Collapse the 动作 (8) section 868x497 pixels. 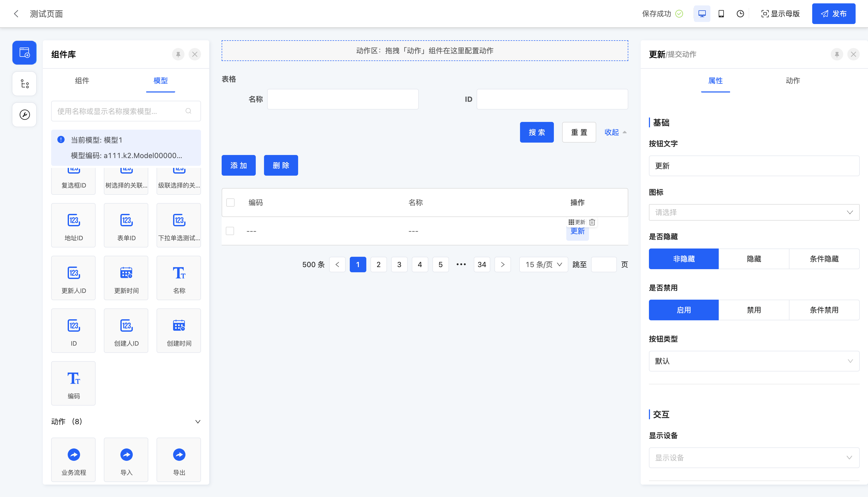(197, 422)
